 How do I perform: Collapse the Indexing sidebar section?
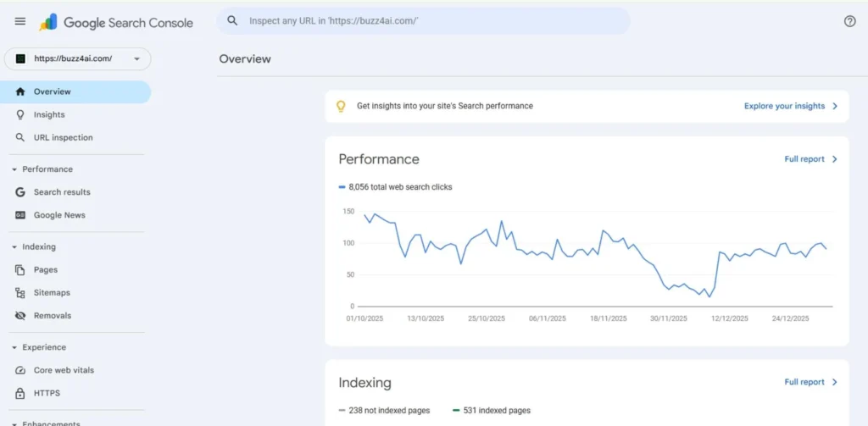coord(15,247)
